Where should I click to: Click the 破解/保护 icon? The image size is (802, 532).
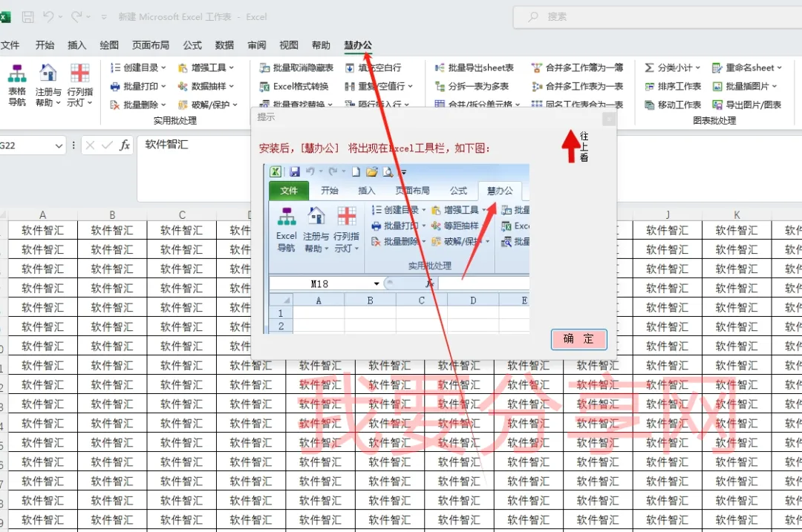click(x=183, y=105)
